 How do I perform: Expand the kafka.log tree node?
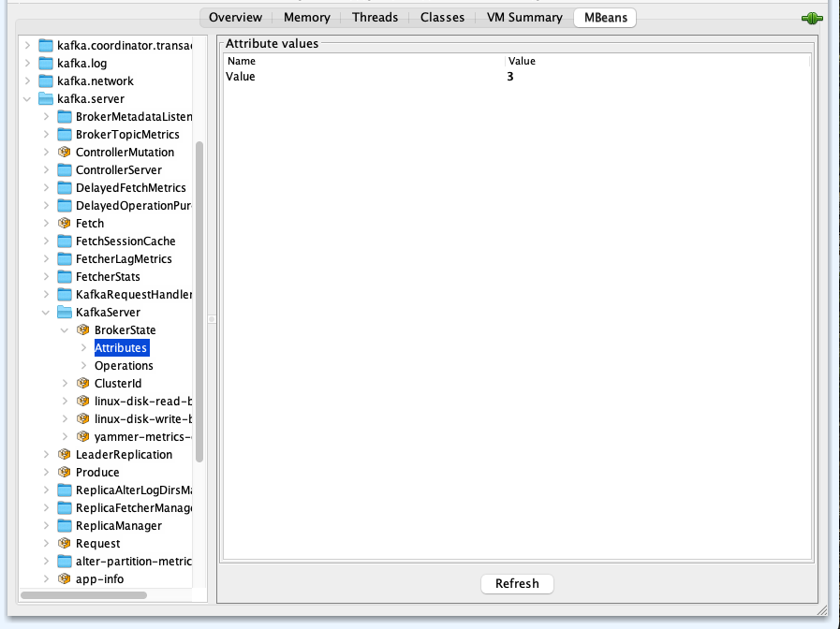[27, 63]
